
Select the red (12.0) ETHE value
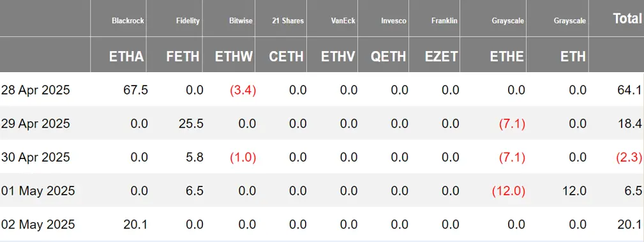[508, 191]
